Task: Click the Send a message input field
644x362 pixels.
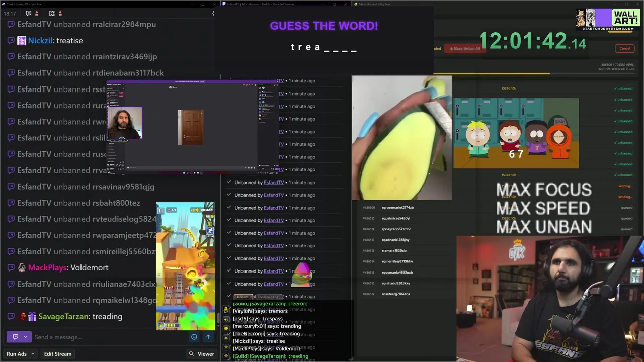Action: pyautogui.click(x=110, y=337)
